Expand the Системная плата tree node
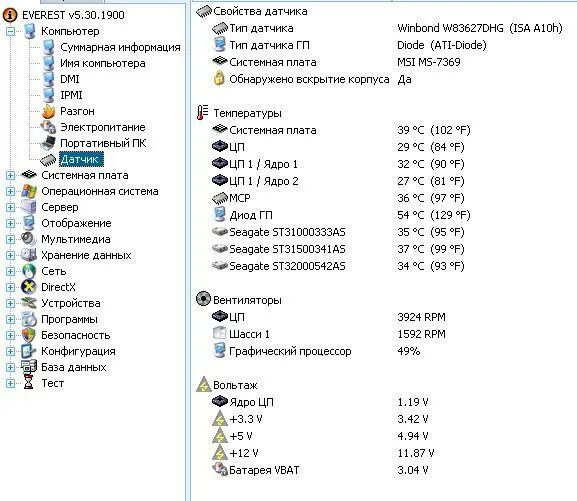The image size is (577, 501). tap(10, 176)
